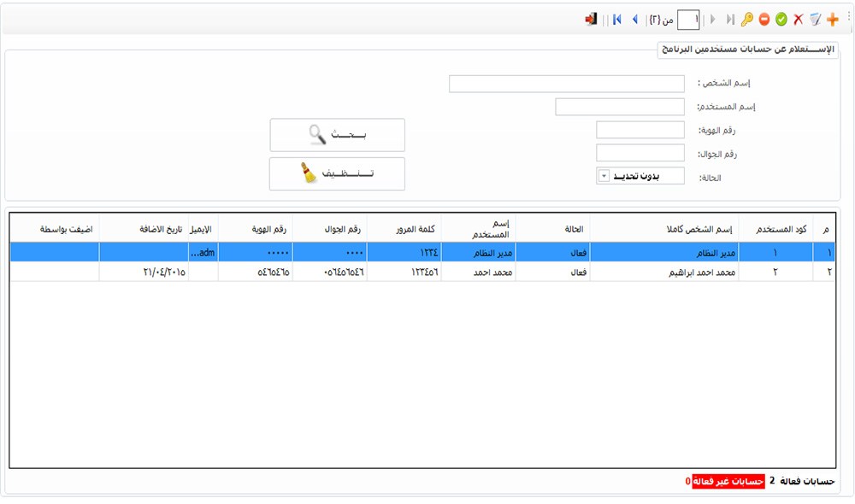Click the blue previous record arrow
The width and height of the screenshot is (855, 504).
click(634, 19)
